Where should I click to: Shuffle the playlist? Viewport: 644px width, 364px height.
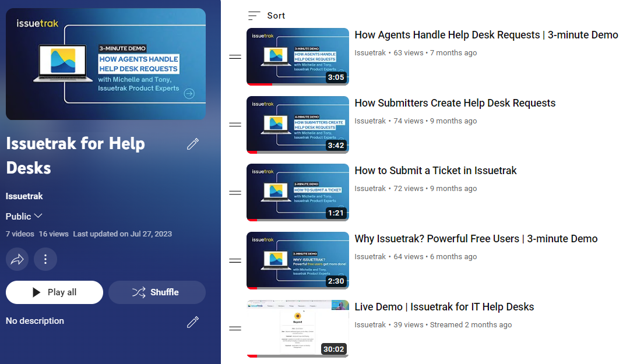pyautogui.click(x=157, y=292)
